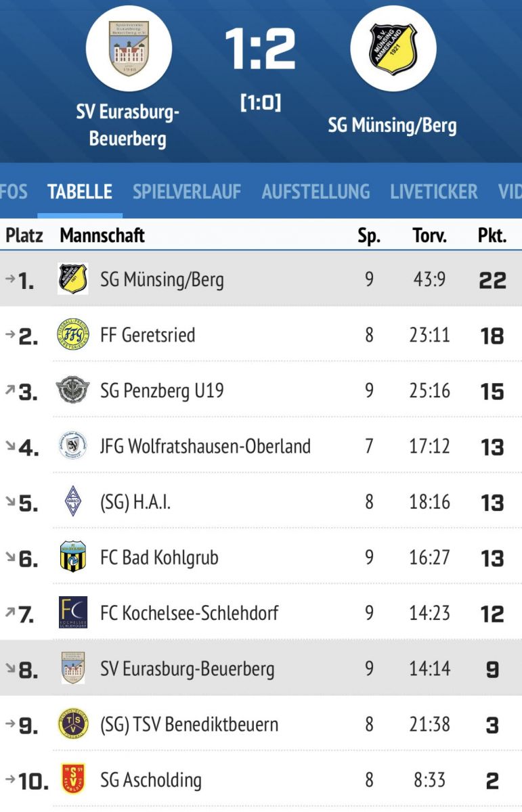Tap SV Eurasburg-Beuerberg crest in match header
Image resolution: width=522 pixels, height=812 pixels.
click(129, 48)
